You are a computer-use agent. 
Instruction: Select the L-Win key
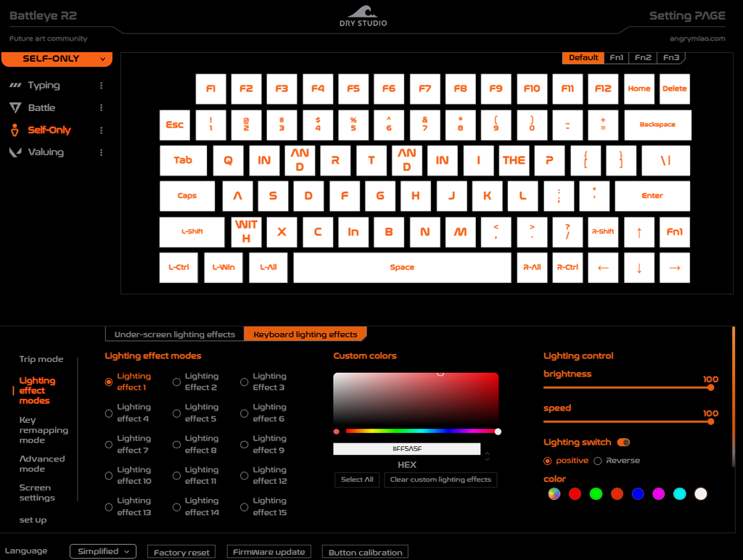click(223, 268)
